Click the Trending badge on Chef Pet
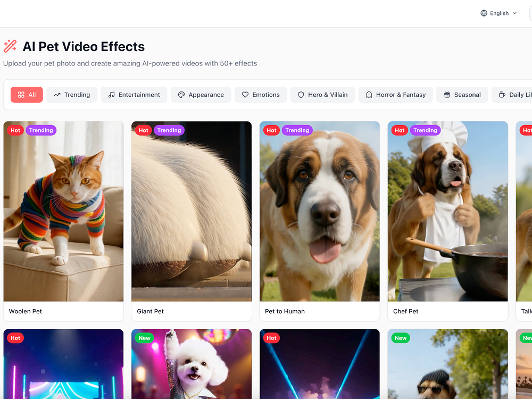 [x=425, y=130]
